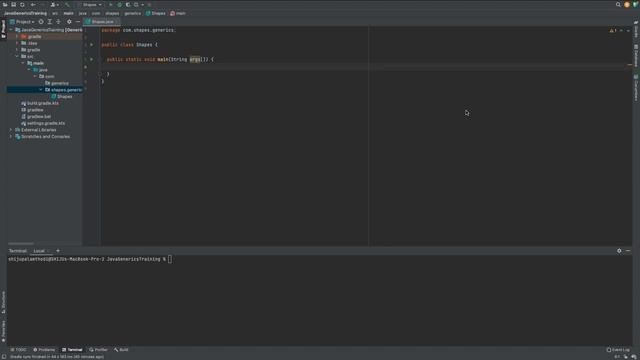640x360 pixels.
Task: Select the generics package in tree
Action: (x=57, y=83)
